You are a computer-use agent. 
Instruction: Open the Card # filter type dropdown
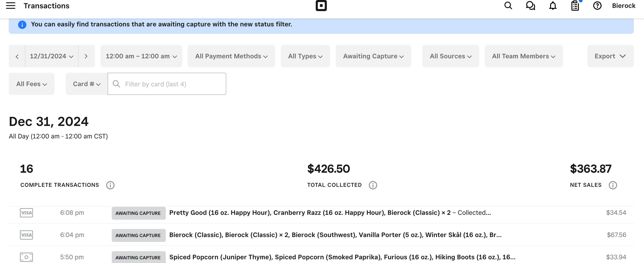(86, 84)
